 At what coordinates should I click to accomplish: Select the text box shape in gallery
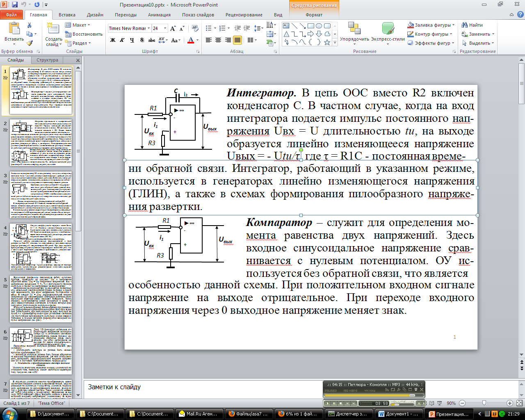286,25
